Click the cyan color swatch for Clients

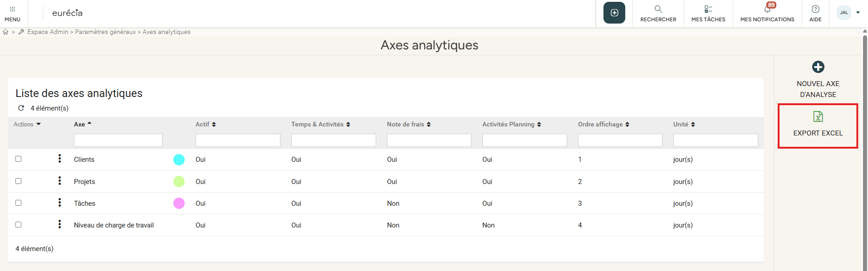[x=179, y=160]
